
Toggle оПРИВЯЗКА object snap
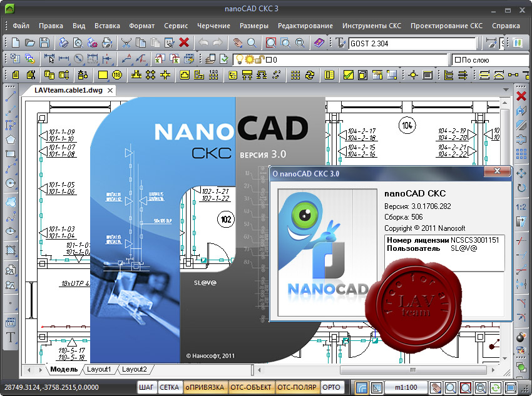coord(205,387)
